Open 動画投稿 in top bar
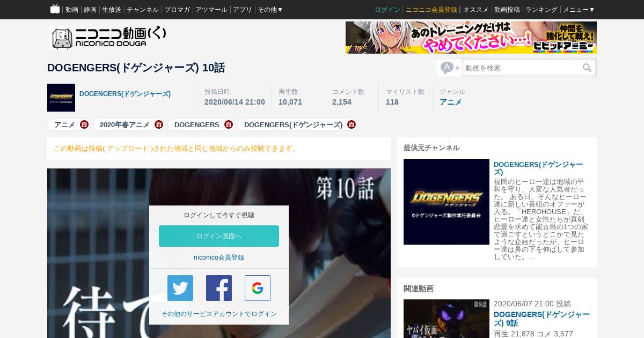This screenshot has height=338, width=644. click(x=507, y=10)
